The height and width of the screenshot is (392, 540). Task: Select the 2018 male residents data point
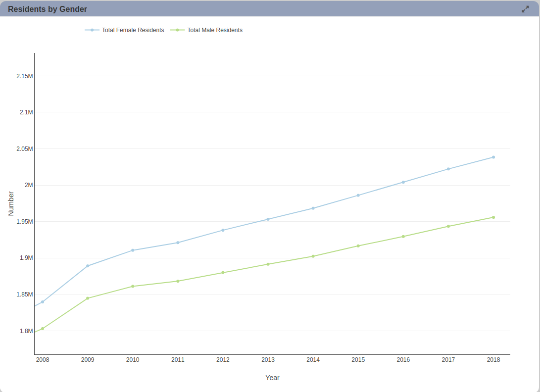click(493, 217)
